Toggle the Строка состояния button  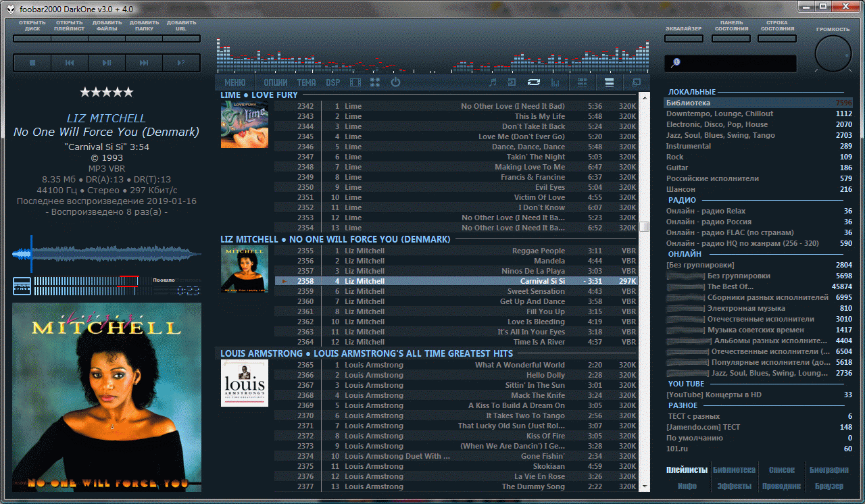pos(777,39)
